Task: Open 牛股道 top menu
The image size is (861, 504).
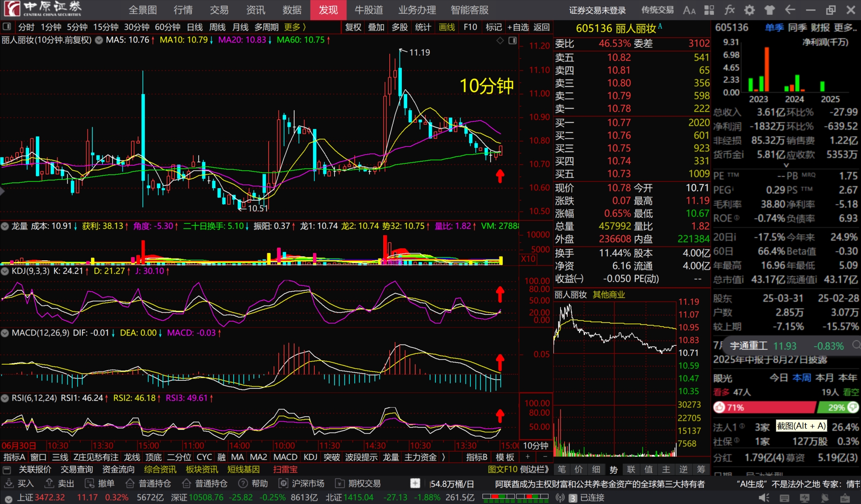Action: (x=369, y=10)
